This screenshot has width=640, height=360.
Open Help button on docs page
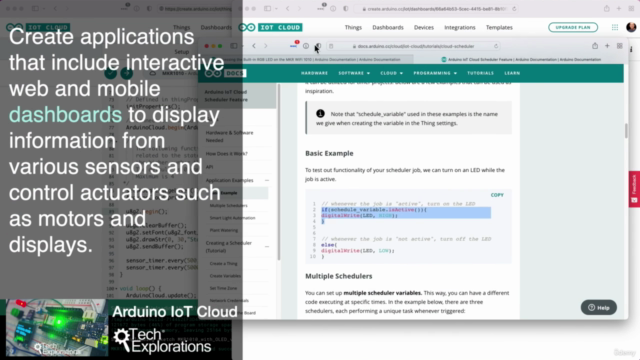pos(598,307)
